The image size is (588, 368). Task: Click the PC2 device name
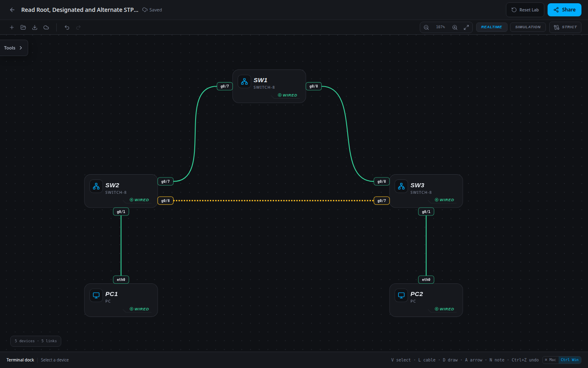[x=416, y=294]
